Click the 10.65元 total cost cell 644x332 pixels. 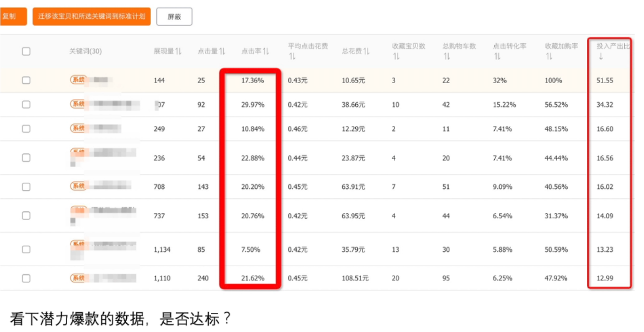[353, 80]
